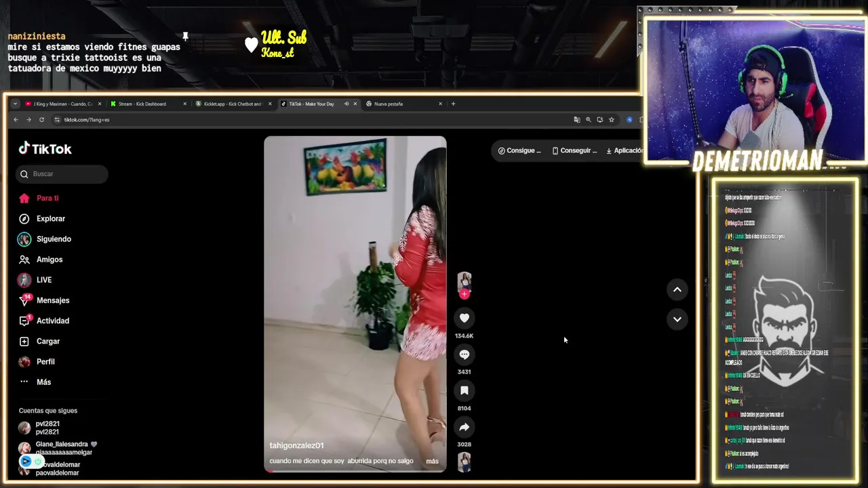Viewport: 868px width, 488px height.
Task: Reload the TikTok page
Action: click(41, 119)
